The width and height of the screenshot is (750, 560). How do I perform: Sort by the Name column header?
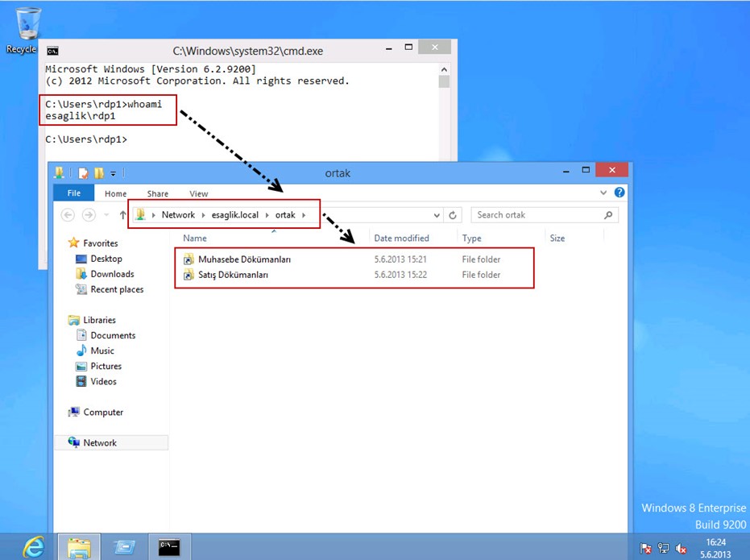(195, 239)
